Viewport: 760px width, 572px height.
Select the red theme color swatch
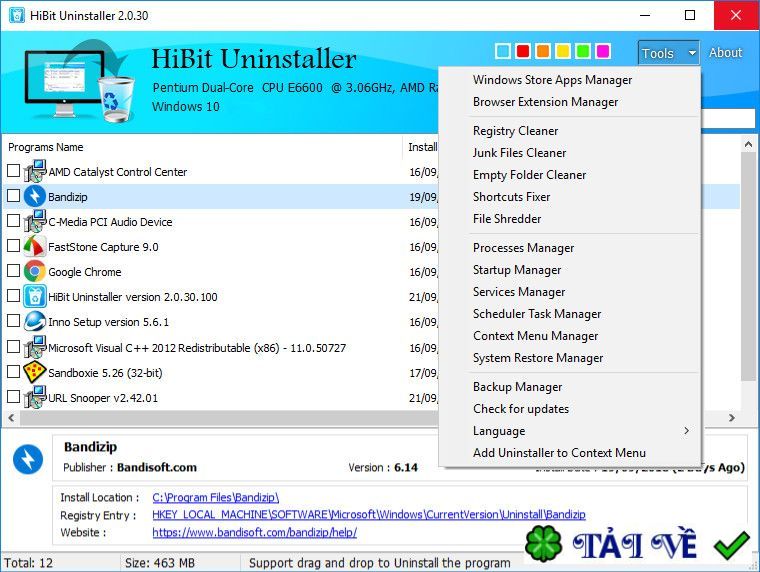(522, 51)
